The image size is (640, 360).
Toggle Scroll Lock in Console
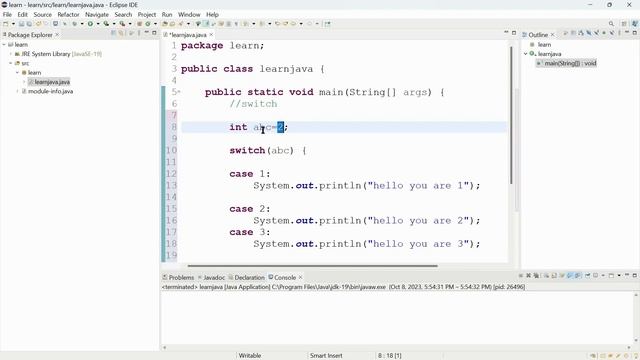[554, 276]
